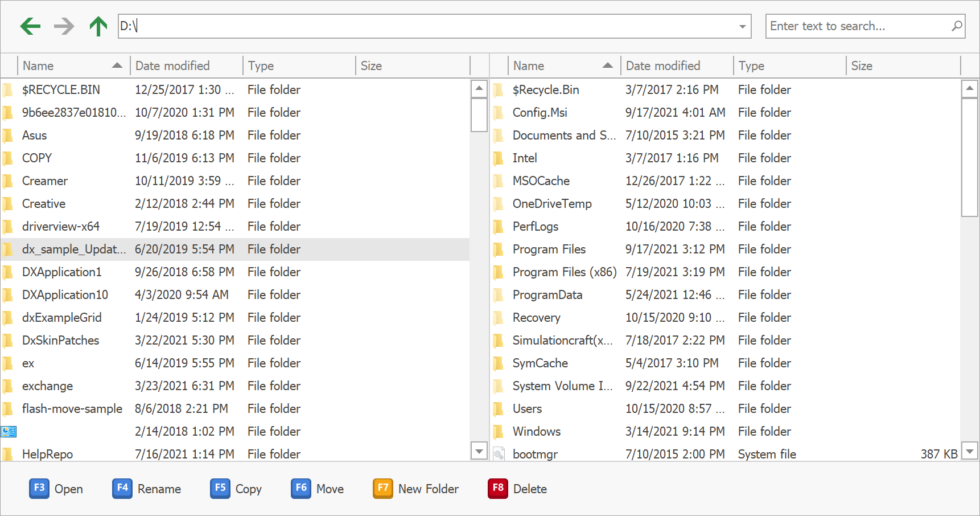This screenshot has height=516, width=980.
Task: Select the Program Files folder
Action: [x=549, y=249]
